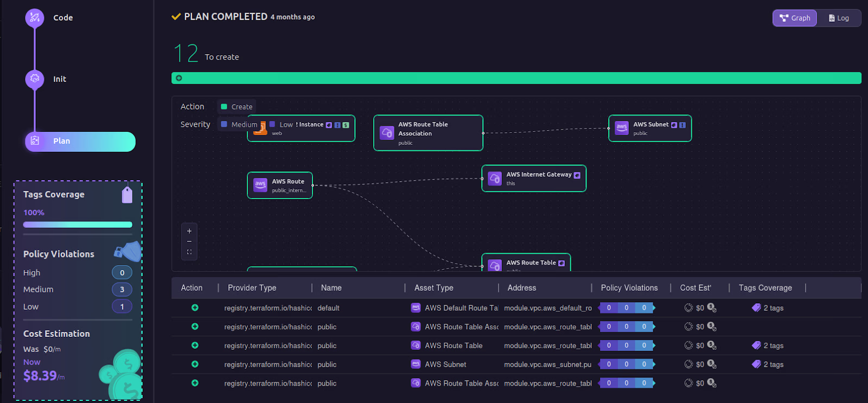Click the $8.39/m cost estimate
The height and width of the screenshot is (403, 868).
click(44, 376)
